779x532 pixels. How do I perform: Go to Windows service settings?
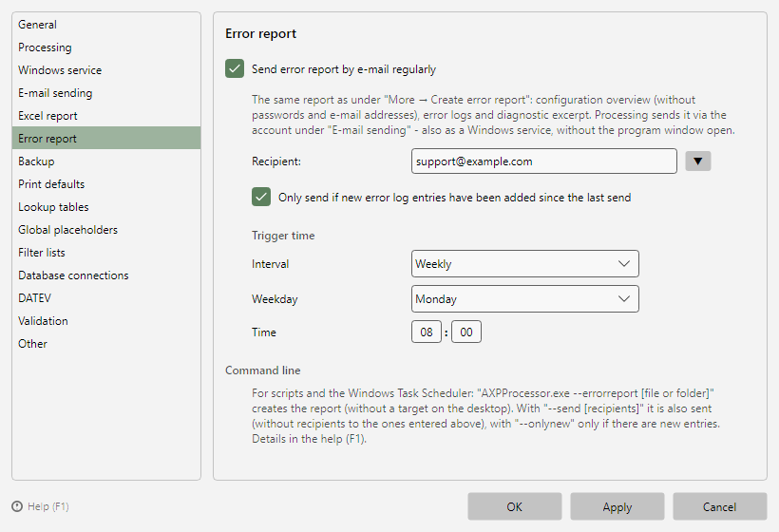point(106,70)
